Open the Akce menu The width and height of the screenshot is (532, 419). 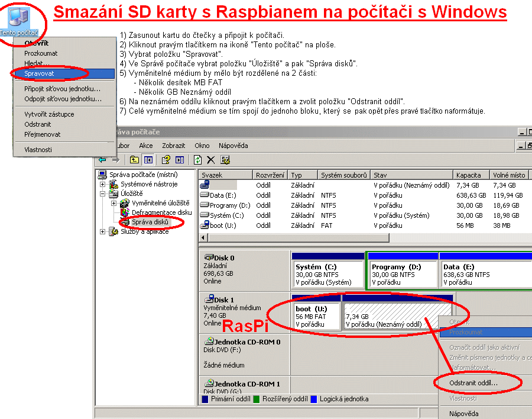coord(146,146)
